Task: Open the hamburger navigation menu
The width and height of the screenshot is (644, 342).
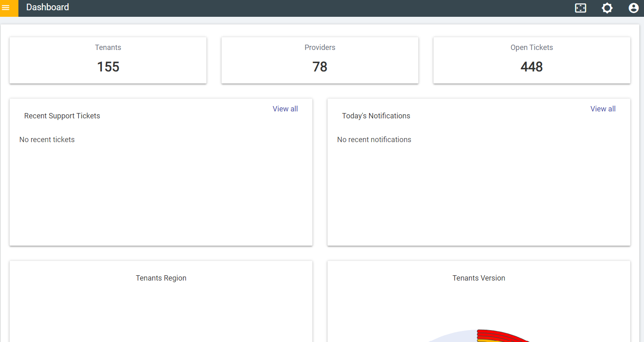Action: coord(6,8)
